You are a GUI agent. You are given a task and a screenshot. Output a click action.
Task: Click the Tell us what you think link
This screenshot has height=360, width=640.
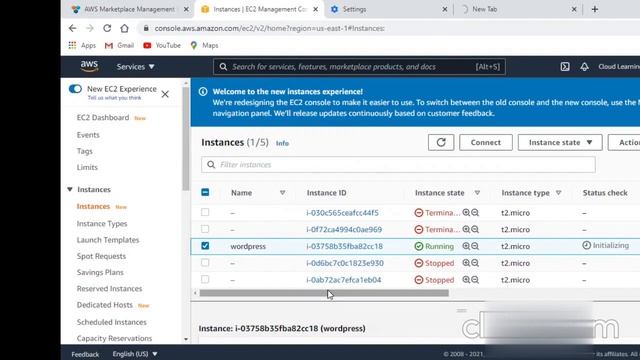[114, 98]
